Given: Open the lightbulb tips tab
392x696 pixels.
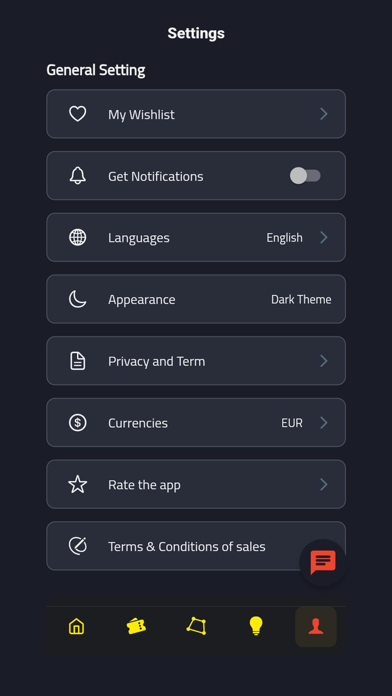Looking at the screenshot, I should [256, 626].
